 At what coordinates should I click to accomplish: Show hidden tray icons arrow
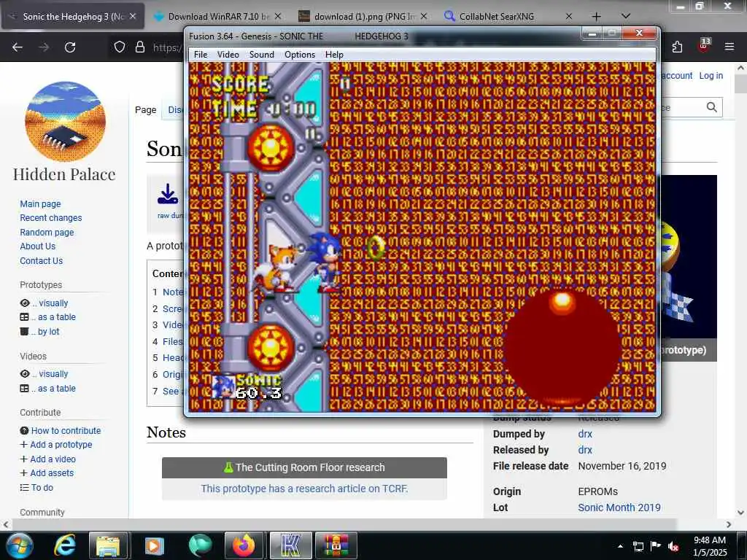point(620,546)
